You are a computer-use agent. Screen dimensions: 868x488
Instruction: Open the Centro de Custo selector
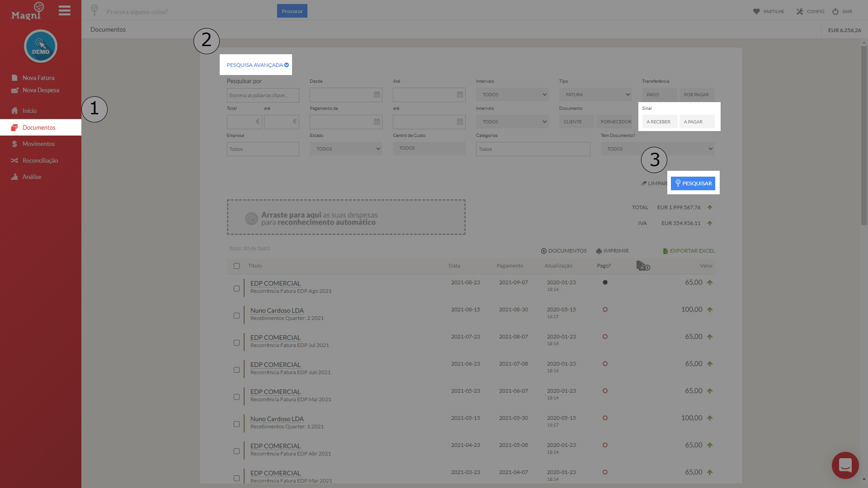[429, 149]
